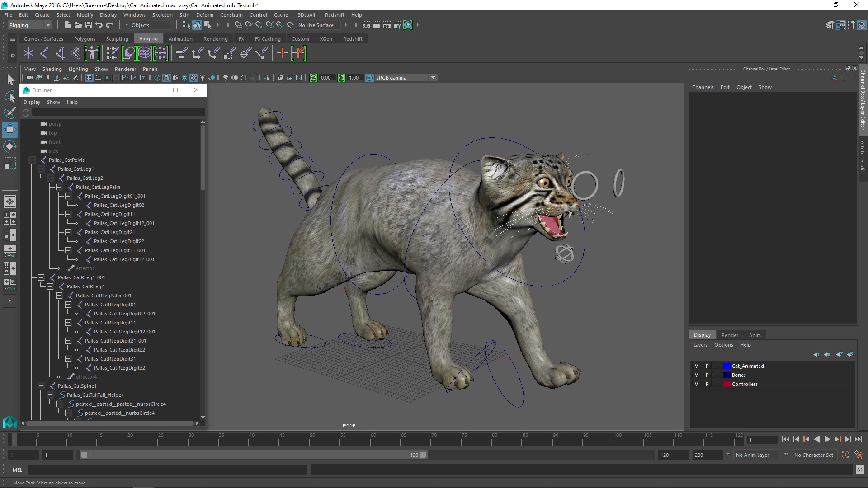Image resolution: width=868 pixels, height=488 pixels.
Task: Switch to the Animation shelf tab
Action: coord(180,39)
